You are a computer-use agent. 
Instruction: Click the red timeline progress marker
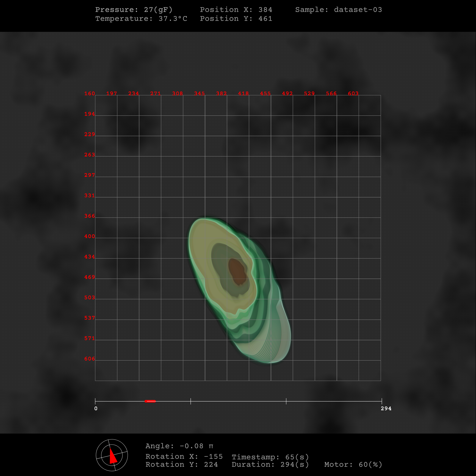[x=150, y=401]
